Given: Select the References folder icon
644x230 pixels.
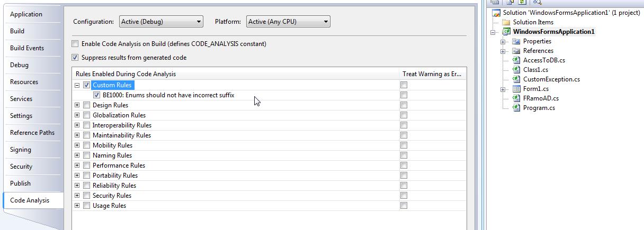Looking at the screenshot, I should (x=516, y=51).
